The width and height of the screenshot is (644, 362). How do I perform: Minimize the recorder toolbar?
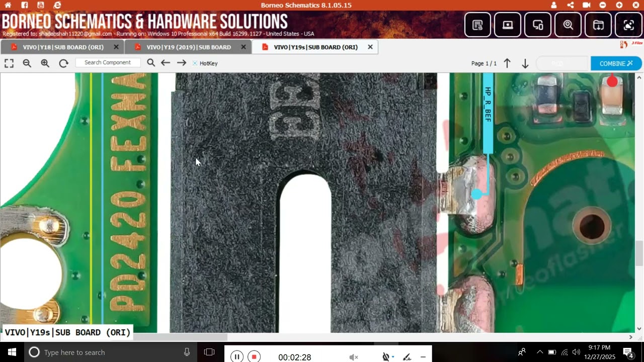coord(423,357)
